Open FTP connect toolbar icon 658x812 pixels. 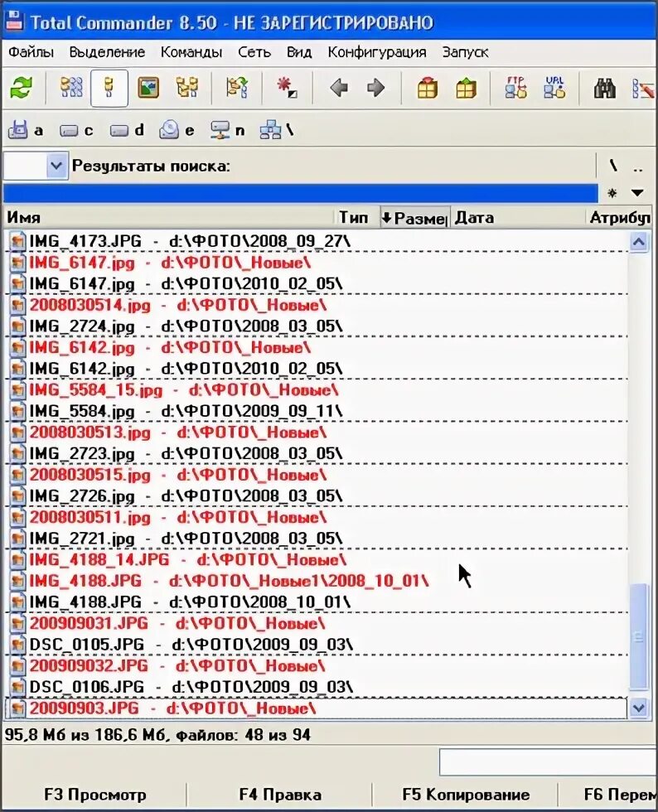tap(516, 88)
